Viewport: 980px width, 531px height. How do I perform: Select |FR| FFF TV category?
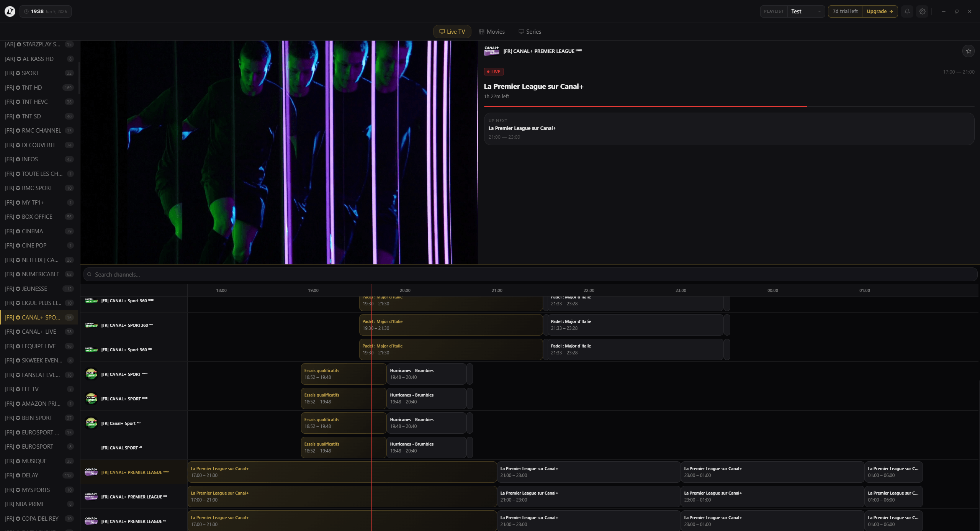[x=39, y=389]
